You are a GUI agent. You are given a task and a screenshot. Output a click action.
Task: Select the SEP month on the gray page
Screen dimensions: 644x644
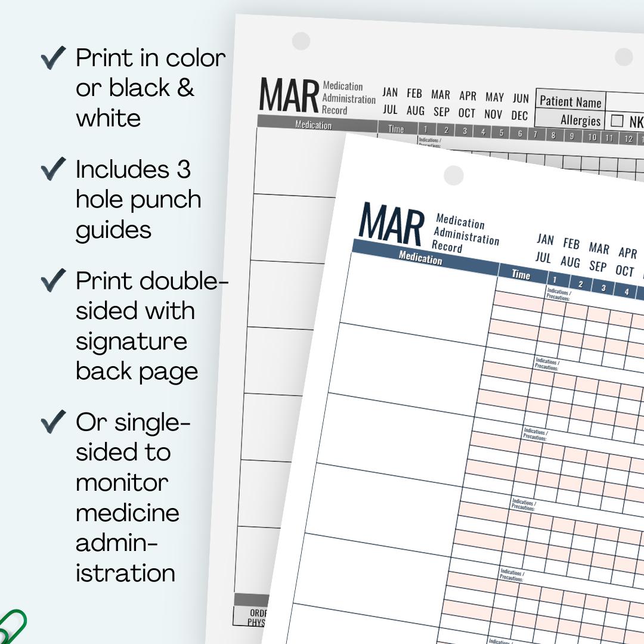[x=441, y=112]
